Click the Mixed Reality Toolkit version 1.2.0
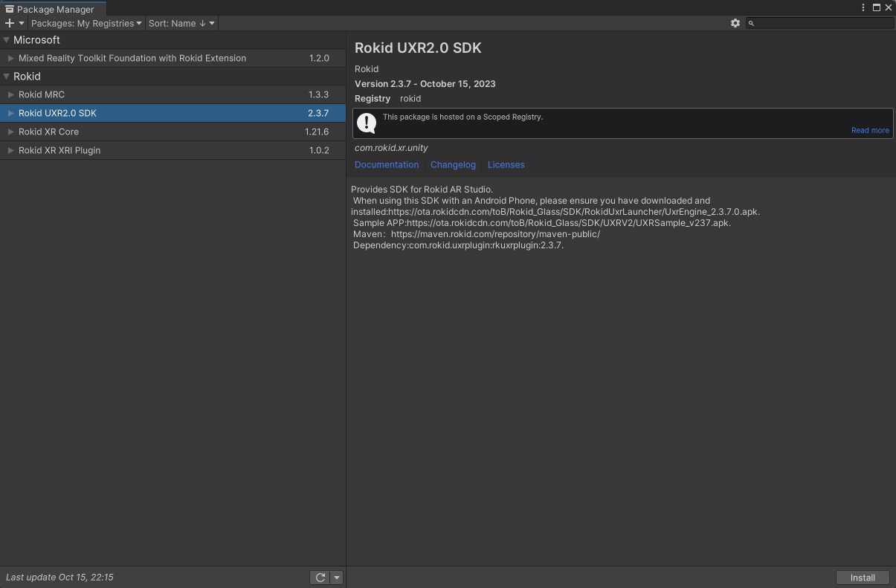This screenshot has width=896, height=588. (x=319, y=58)
